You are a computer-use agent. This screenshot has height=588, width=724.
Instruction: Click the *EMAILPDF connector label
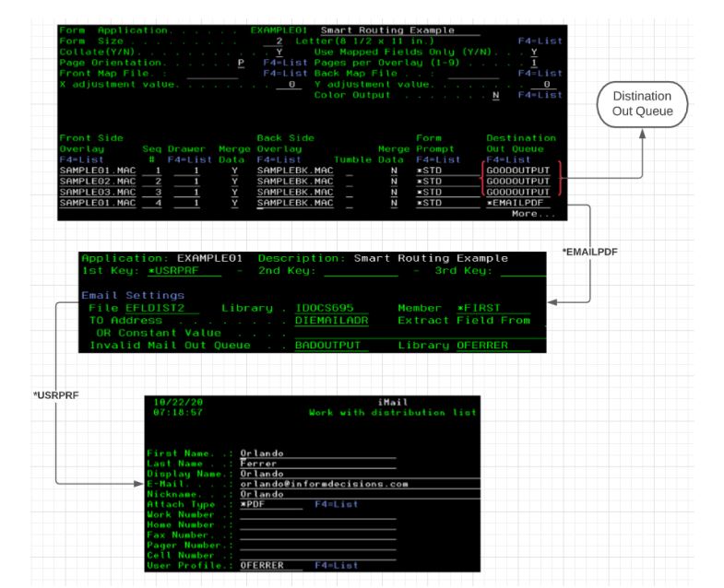[589, 252]
